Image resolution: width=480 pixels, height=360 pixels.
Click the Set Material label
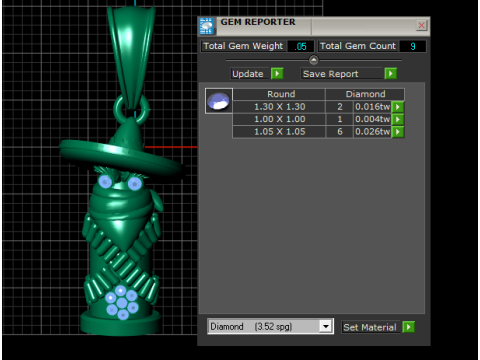tap(370, 327)
